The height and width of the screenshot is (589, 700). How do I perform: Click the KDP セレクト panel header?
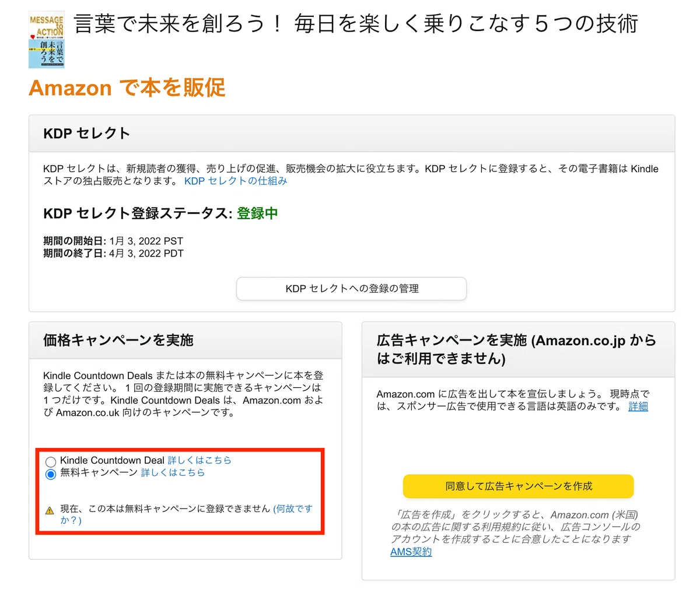point(352,134)
